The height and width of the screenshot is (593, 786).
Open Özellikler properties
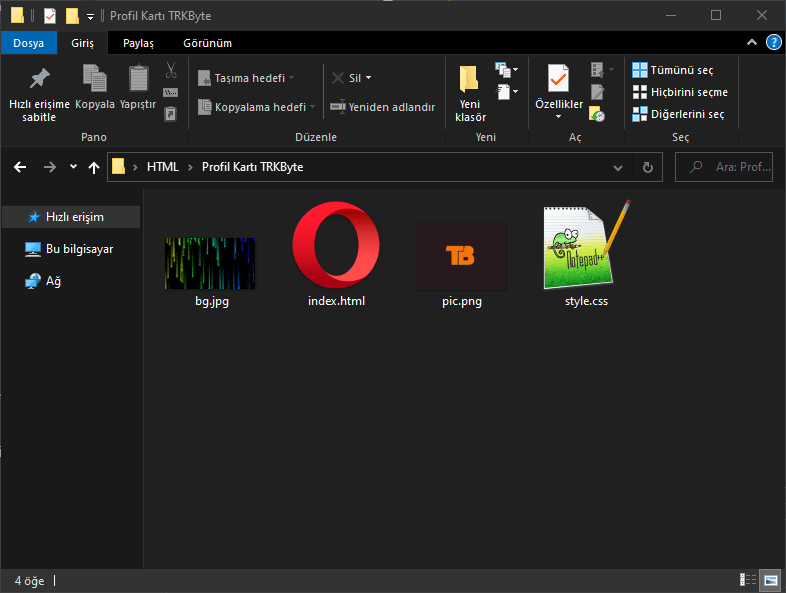click(x=559, y=86)
